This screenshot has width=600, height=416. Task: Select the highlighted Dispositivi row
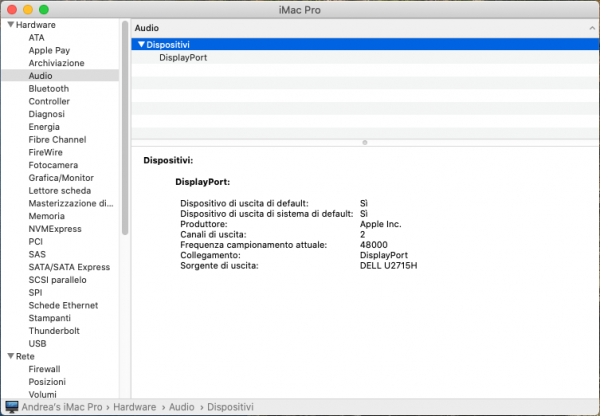(x=365, y=44)
